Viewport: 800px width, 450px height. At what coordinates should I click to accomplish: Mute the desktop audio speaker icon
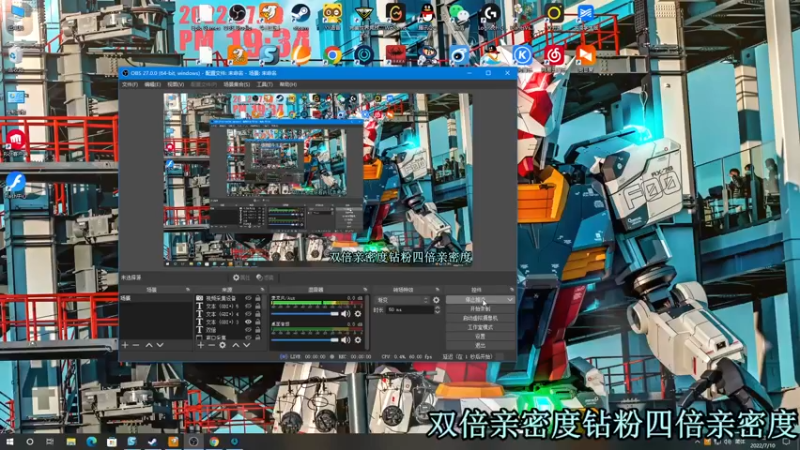(x=345, y=340)
